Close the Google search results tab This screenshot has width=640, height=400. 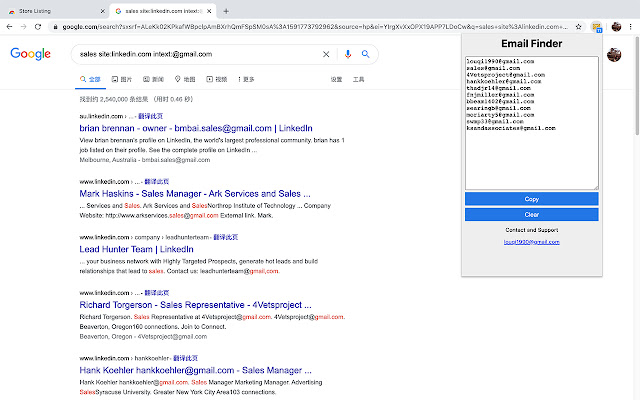coord(209,11)
